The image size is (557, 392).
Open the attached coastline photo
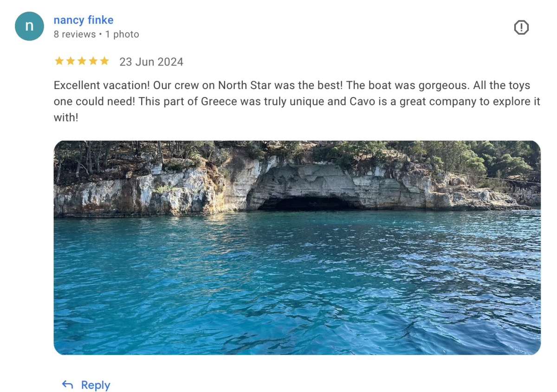pos(297,278)
